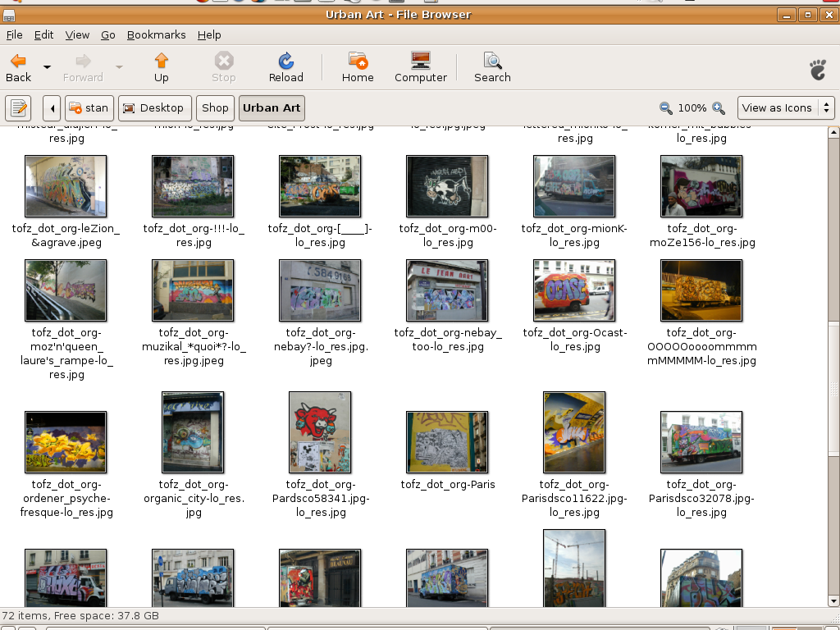Toggle text-based location entry
Viewport: 840px width, 630px height.
click(18, 107)
